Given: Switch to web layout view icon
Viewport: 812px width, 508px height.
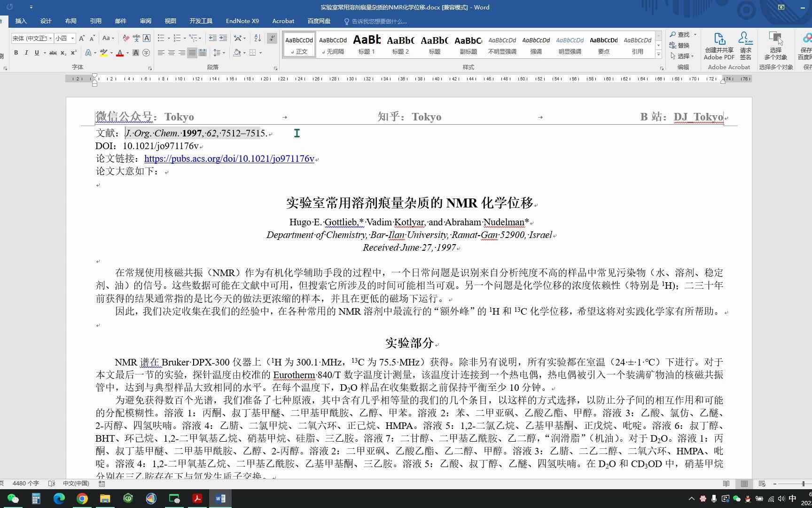Looking at the screenshot, I should pos(762,484).
